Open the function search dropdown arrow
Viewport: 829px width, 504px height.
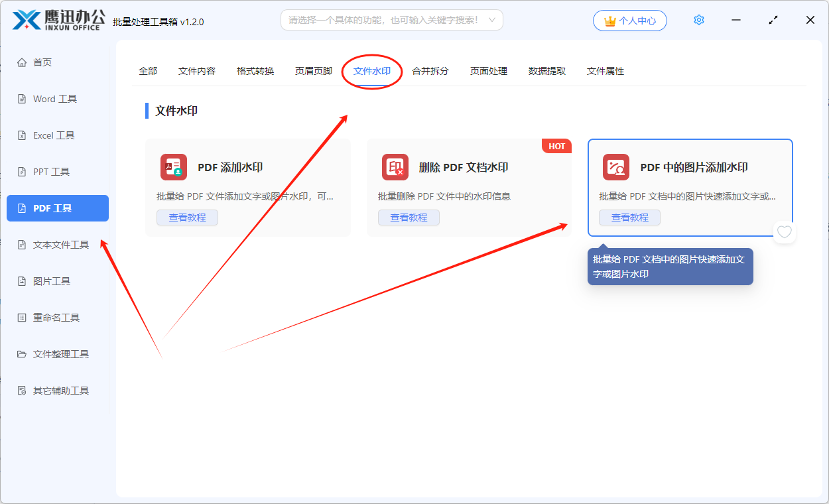(492, 20)
